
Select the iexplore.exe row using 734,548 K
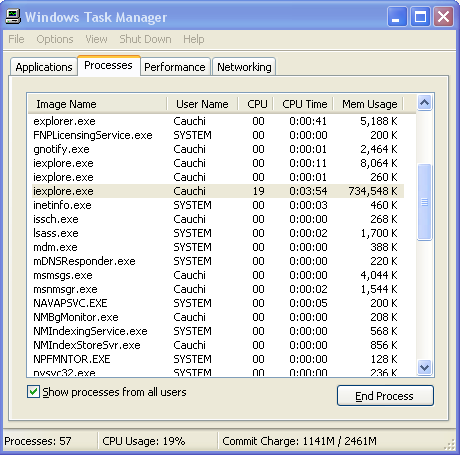[x=218, y=191]
